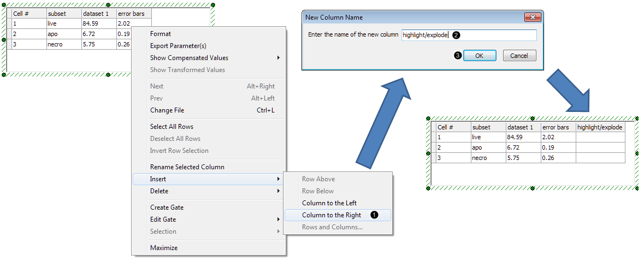The image size is (644, 261).
Task: Click the 'dataset 1' header in right table
Action: (523, 127)
